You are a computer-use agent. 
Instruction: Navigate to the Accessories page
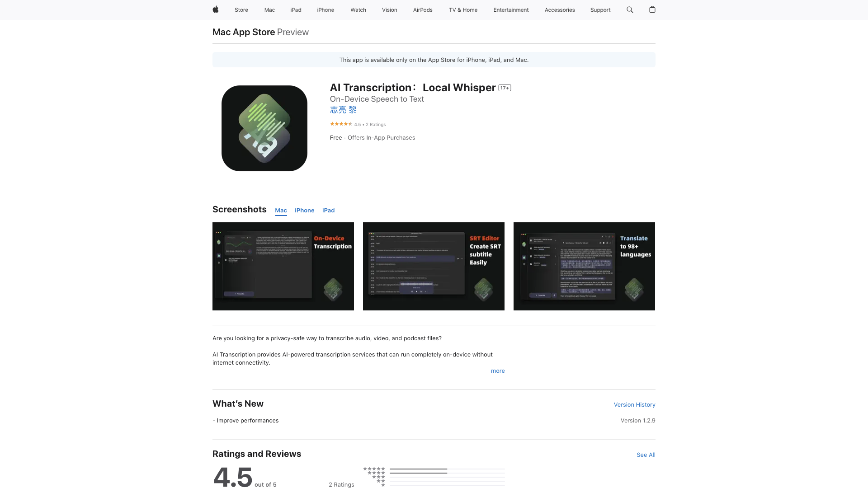coord(559,9)
